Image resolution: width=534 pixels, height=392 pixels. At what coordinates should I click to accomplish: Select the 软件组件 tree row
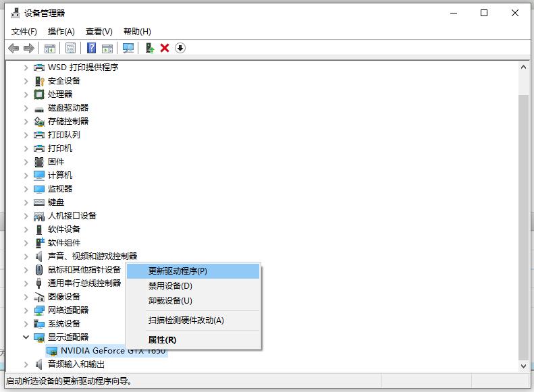click(57, 243)
